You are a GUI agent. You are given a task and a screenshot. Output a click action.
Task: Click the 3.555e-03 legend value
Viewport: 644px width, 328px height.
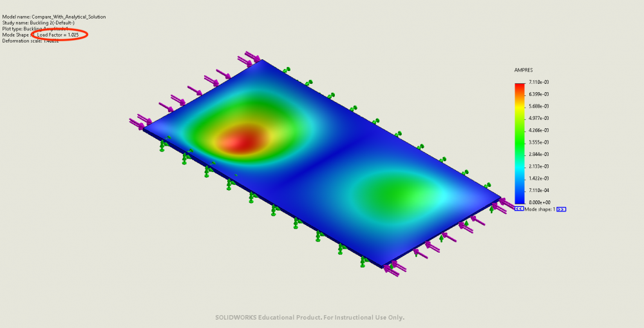coord(538,142)
